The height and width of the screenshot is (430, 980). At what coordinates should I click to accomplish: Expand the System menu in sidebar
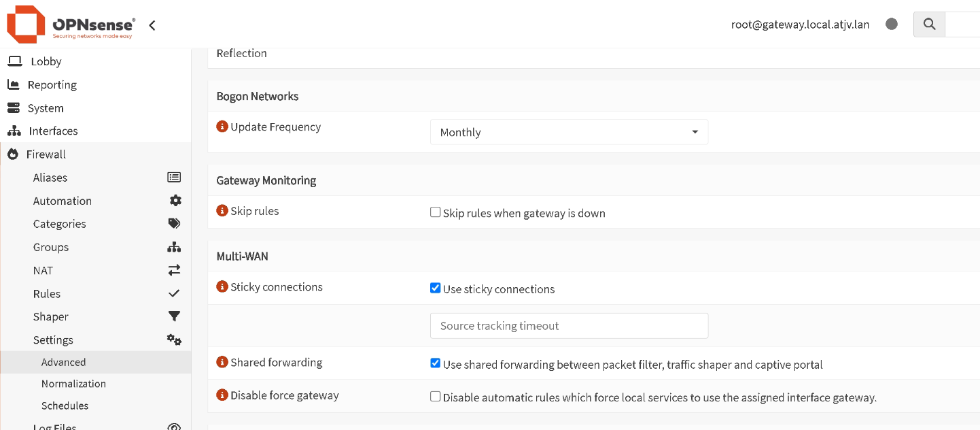click(x=46, y=108)
